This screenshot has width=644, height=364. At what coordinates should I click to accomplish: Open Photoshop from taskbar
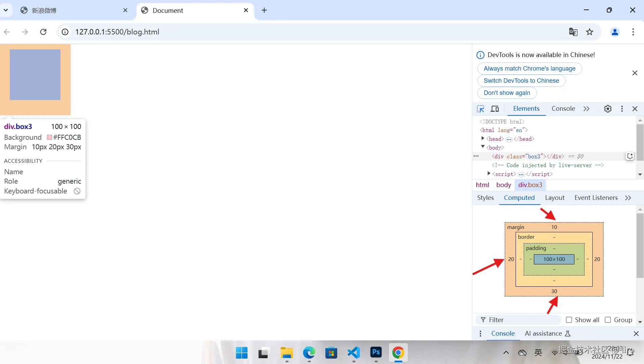point(376,353)
